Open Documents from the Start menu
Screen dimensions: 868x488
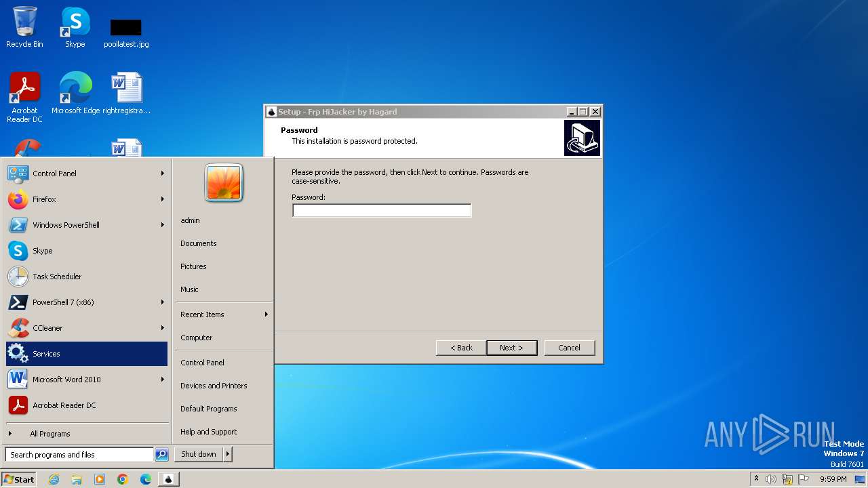[x=198, y=243]
